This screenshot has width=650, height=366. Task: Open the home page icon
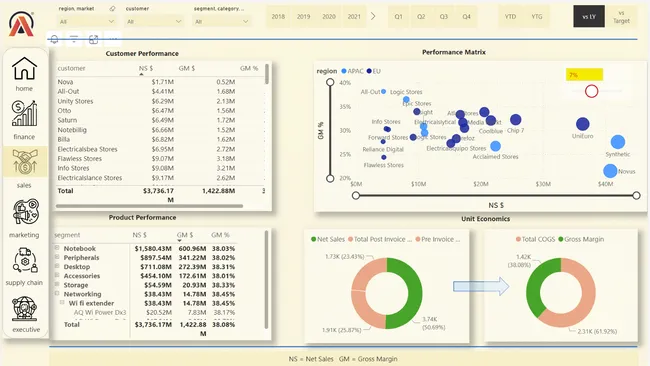point(24,68)
